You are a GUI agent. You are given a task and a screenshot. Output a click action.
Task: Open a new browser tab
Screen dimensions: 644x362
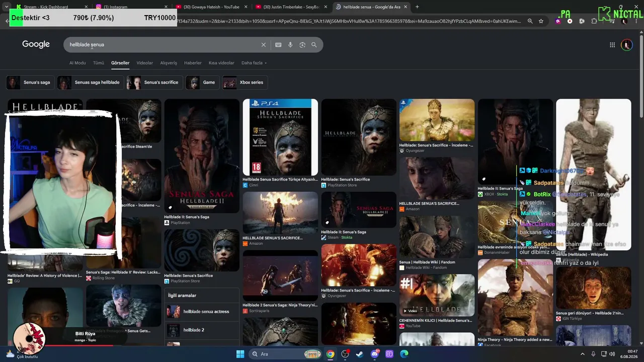click(x=417, y=7)
